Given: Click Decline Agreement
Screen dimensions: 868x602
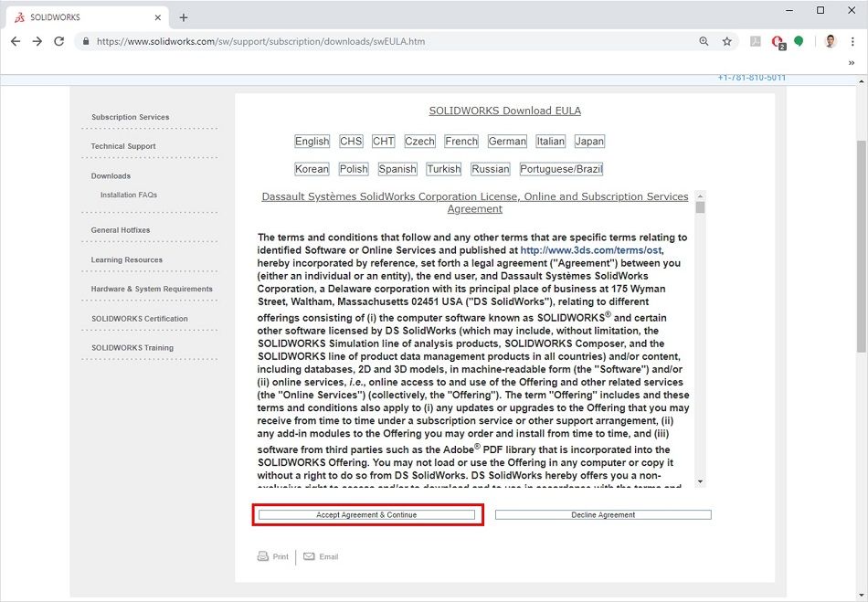Looking at the screenshot, I should tap(603, 514).
